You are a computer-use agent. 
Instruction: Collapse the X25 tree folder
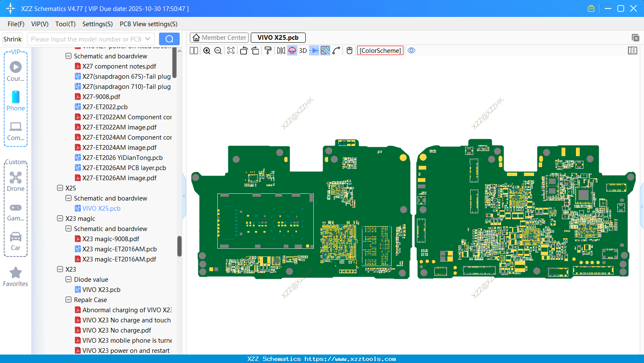(60, 188)
